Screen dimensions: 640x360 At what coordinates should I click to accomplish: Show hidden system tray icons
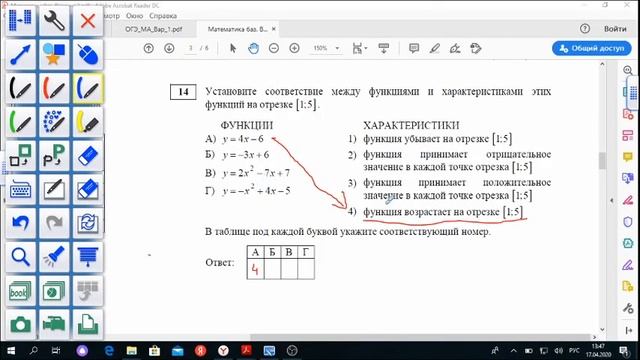coord(513,351)
